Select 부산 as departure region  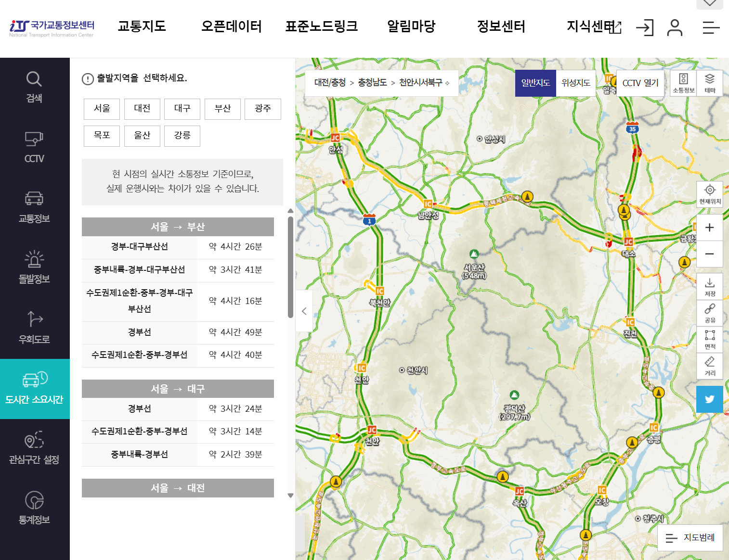[222, 109]
